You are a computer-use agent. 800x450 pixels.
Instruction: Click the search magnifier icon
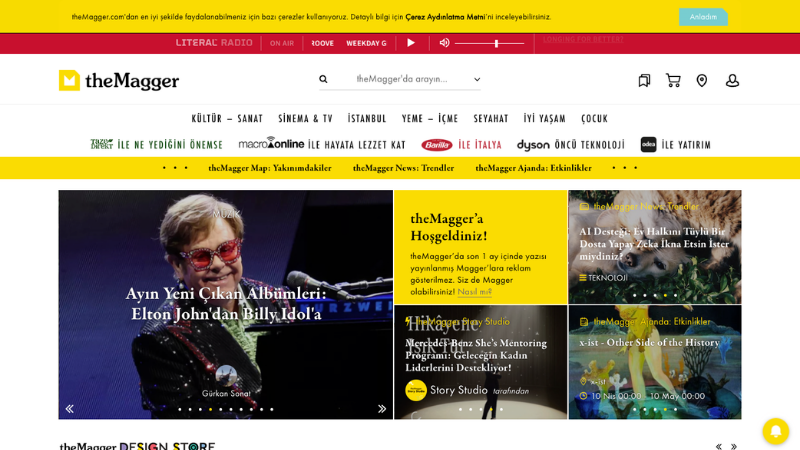pos(323,79)
